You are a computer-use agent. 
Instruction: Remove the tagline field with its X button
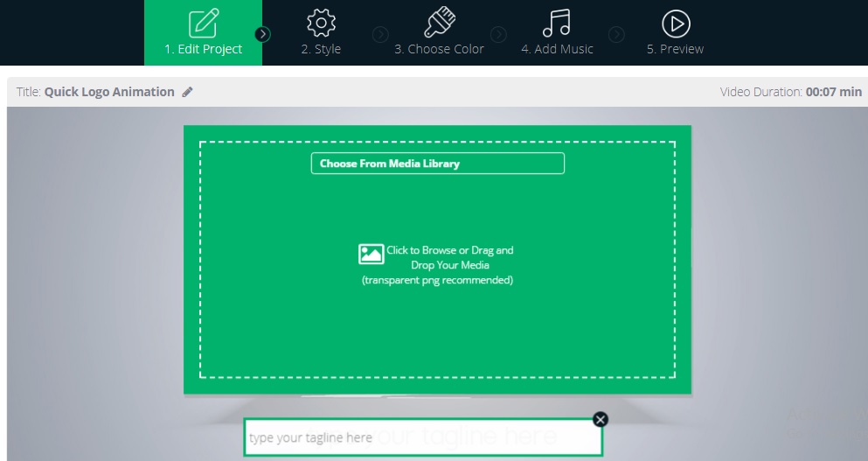[600, 419]
